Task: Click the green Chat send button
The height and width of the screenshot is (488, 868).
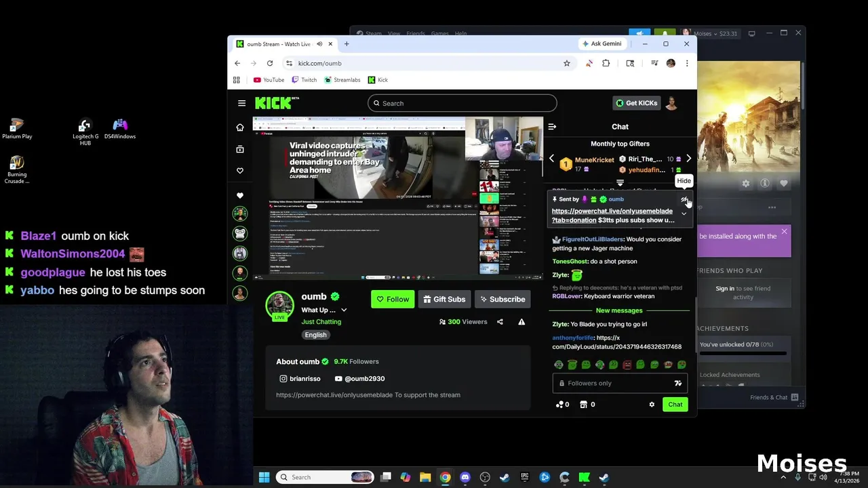Action: 675,405
